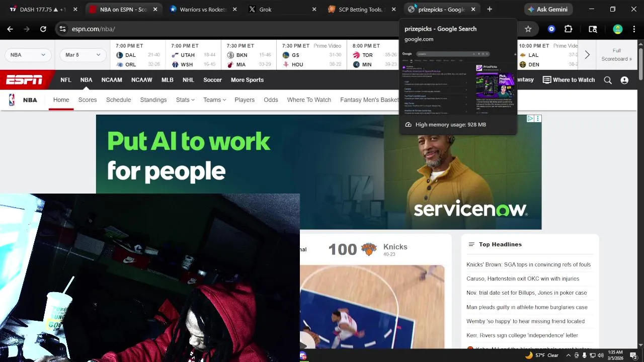644x362 pixels.
Task: Open the weather widget showing 57°F Clear
Action: pyautogui.click(x=542, y=355)
